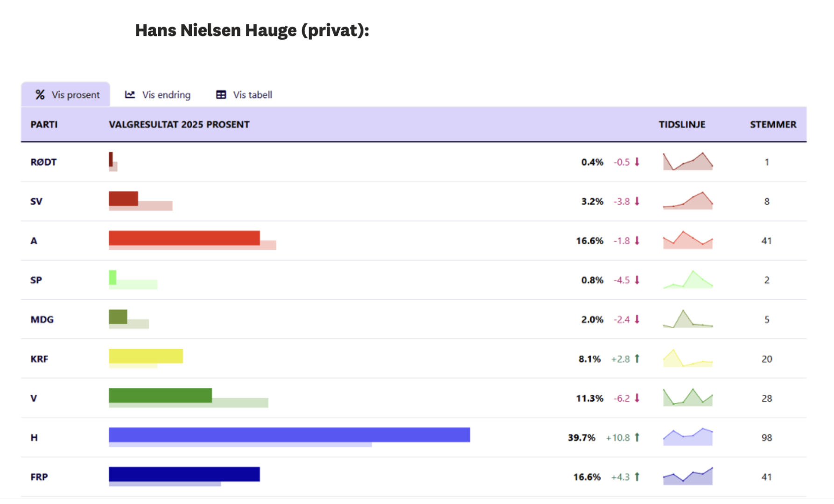Click the H party blue result bar
Screen dimensions: 834x504
pos(289,435)
